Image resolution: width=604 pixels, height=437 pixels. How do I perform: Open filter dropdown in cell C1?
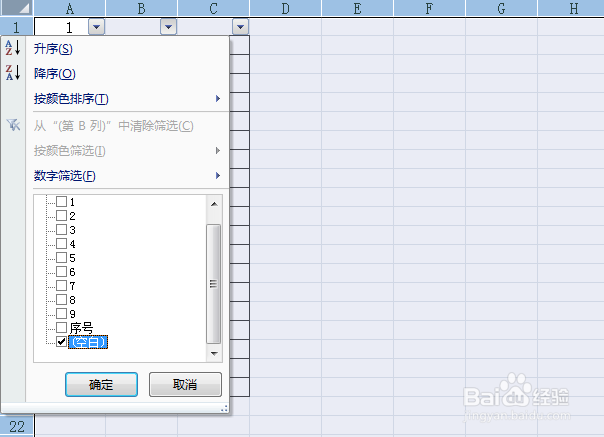[x=240, y=27]
